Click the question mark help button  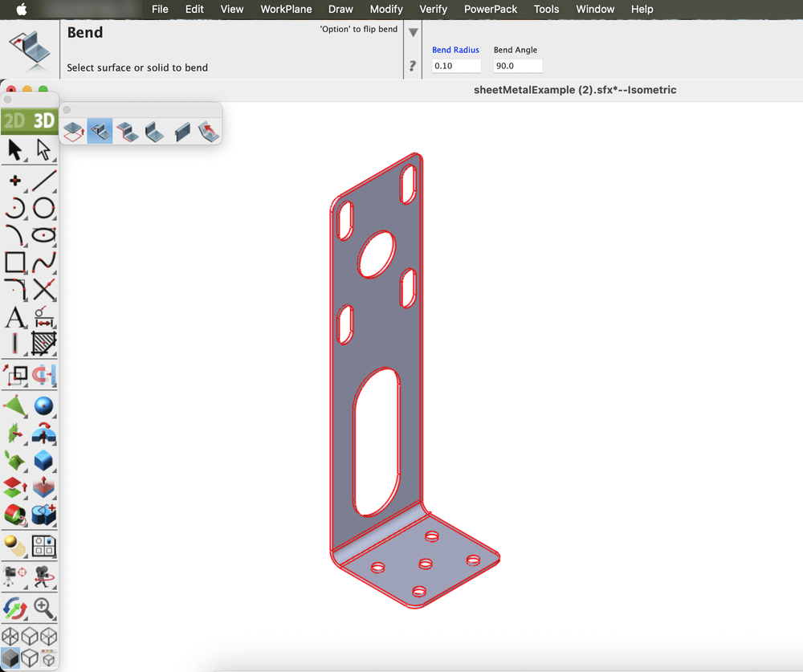click(x=413, y=66)
